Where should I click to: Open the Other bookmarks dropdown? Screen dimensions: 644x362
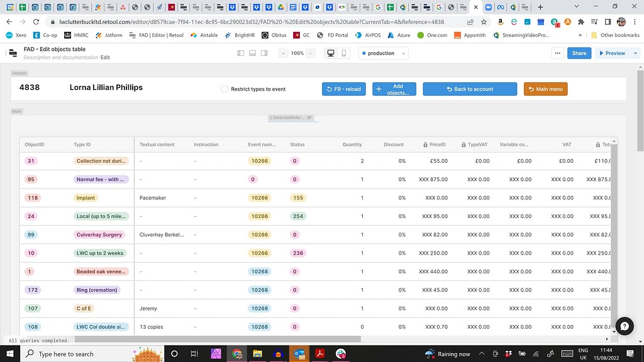pos(619,36)
